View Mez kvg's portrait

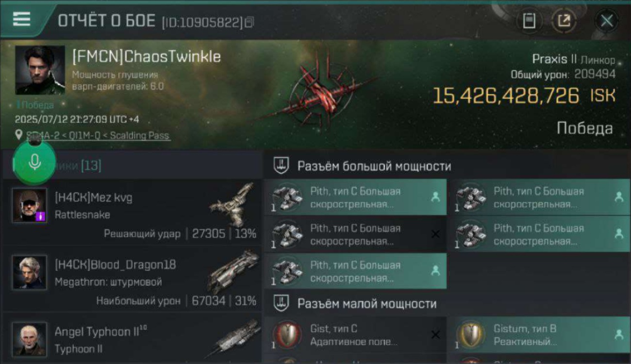coord(30,205)
